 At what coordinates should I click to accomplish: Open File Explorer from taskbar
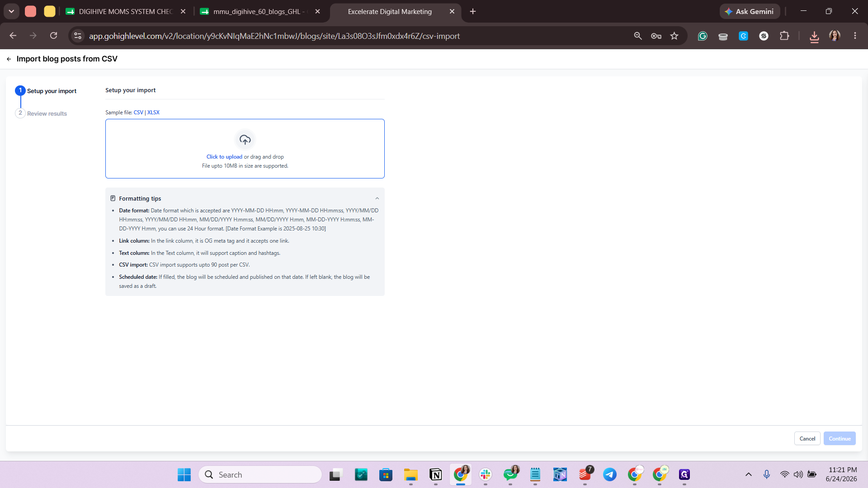click(x=410, y=474)
